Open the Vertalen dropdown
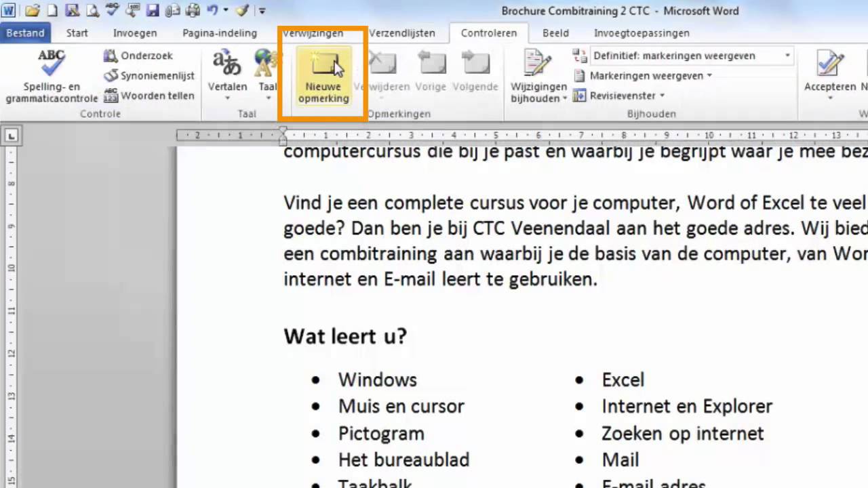Viewport: 868px width, 488px height. click(227, 76)
